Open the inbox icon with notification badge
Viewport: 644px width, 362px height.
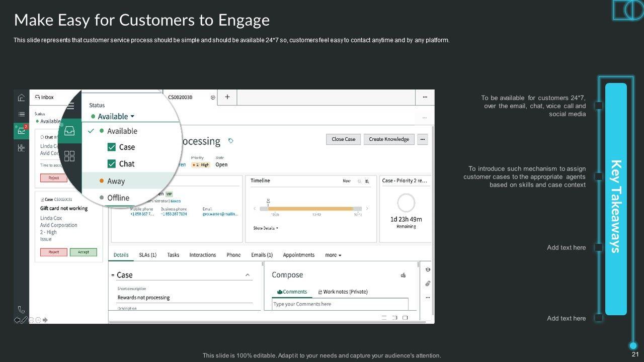click(21, 131)
